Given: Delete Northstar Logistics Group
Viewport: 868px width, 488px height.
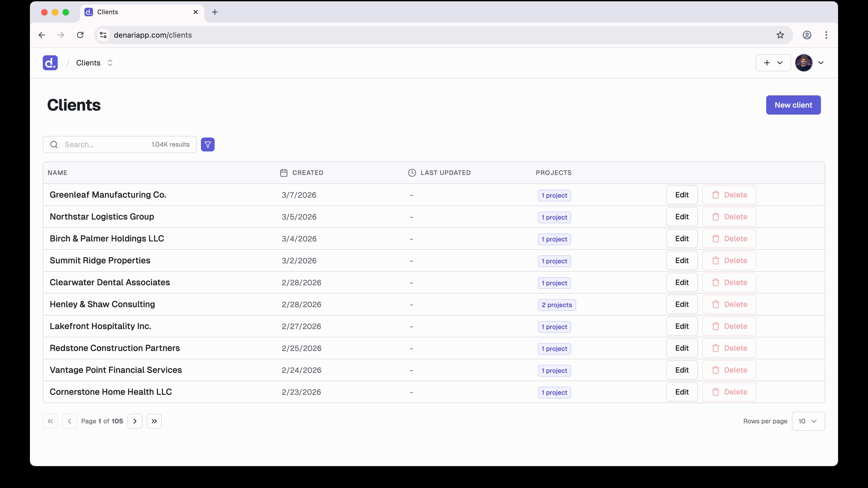Looking at the screenshot, I should [729, 217].
